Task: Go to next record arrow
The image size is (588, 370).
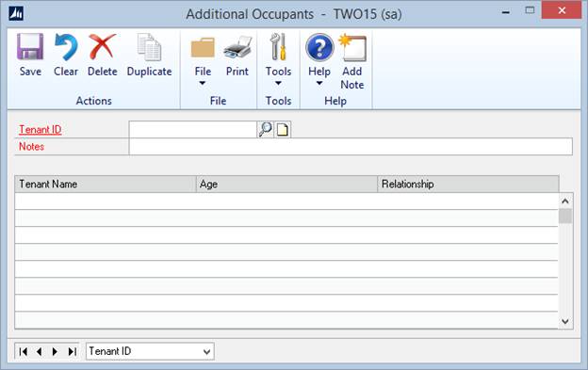Action: pos(55,352)
